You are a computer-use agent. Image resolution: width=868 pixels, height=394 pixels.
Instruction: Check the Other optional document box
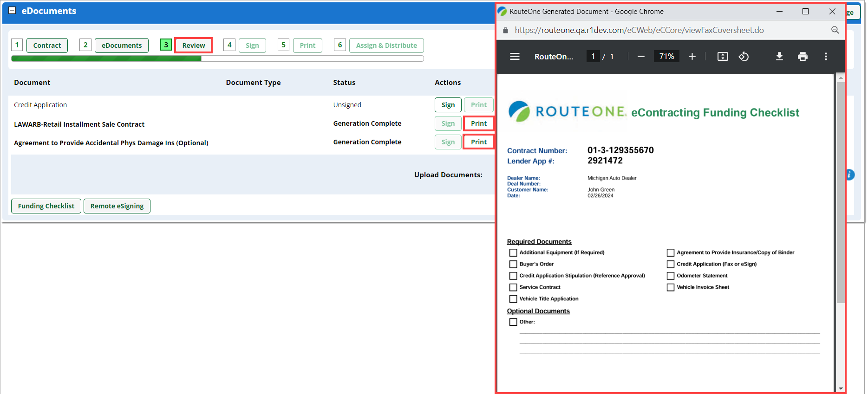click(x=513, y=322)
